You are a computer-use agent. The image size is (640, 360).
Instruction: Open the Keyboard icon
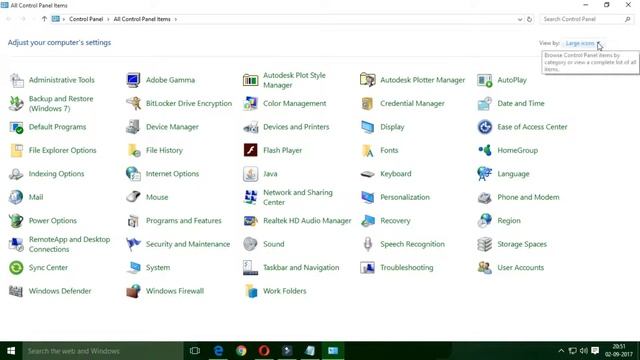(368, 174)
